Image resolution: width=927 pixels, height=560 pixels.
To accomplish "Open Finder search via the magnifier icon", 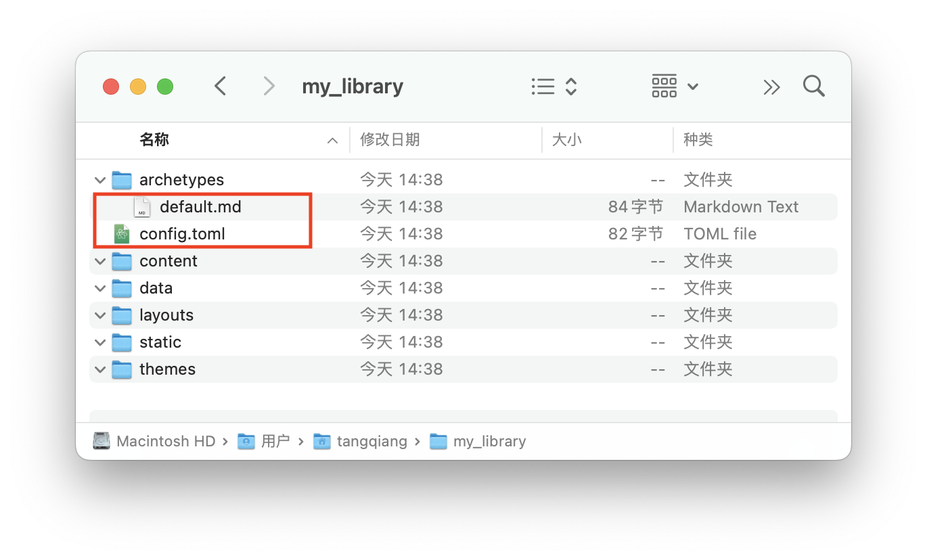I will 813,86.
